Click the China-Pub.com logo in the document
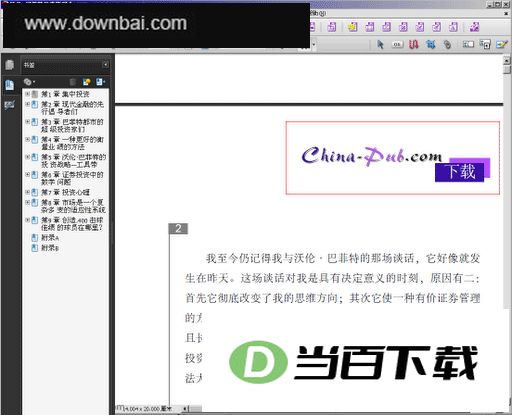Image resolution: width=512 pixels, height=415 pixels. 371,156
